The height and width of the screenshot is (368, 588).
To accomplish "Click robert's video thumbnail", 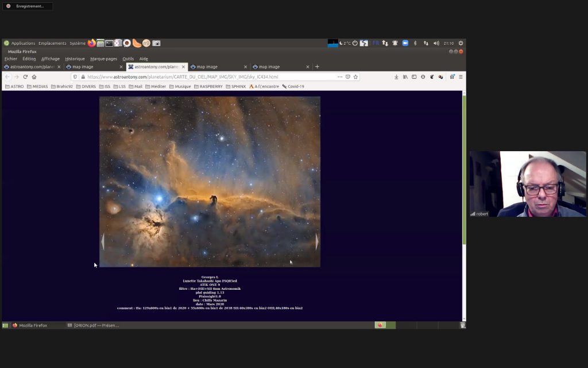I will (528, 184).
